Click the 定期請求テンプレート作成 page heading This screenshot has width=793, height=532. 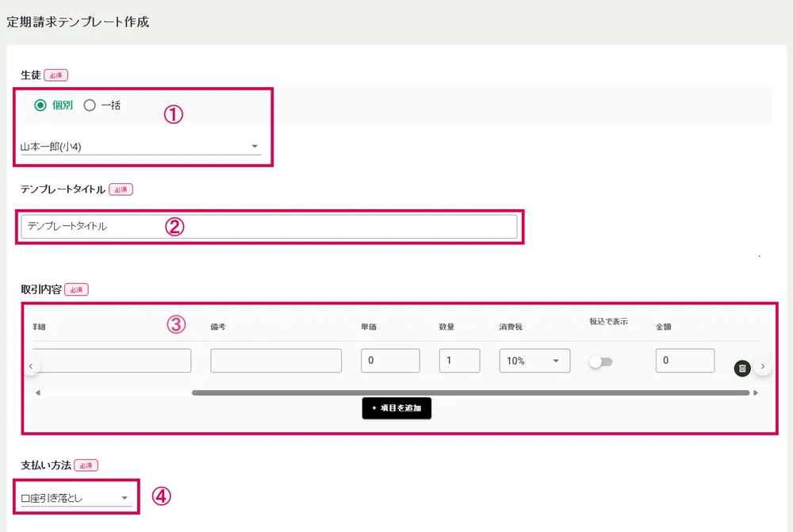click(x=78, y=21)
